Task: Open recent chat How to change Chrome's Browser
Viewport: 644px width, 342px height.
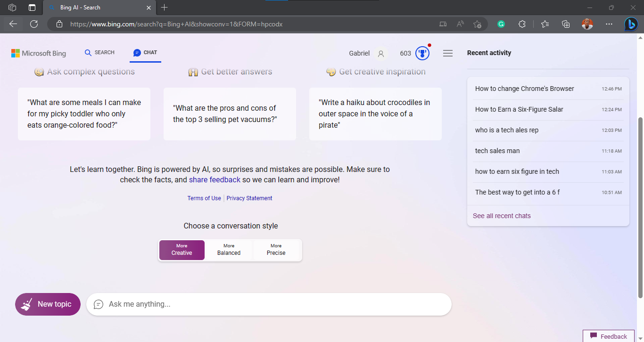Action: 548,89
